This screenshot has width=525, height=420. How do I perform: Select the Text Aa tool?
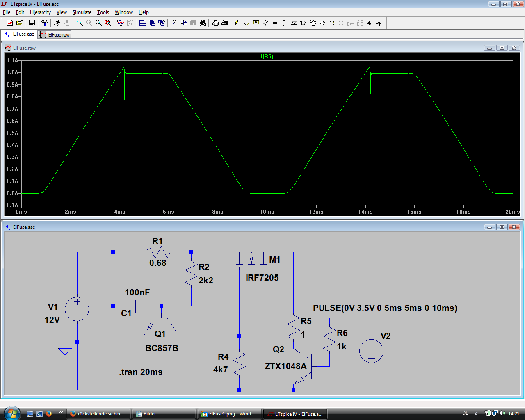(x=370, y=23)
